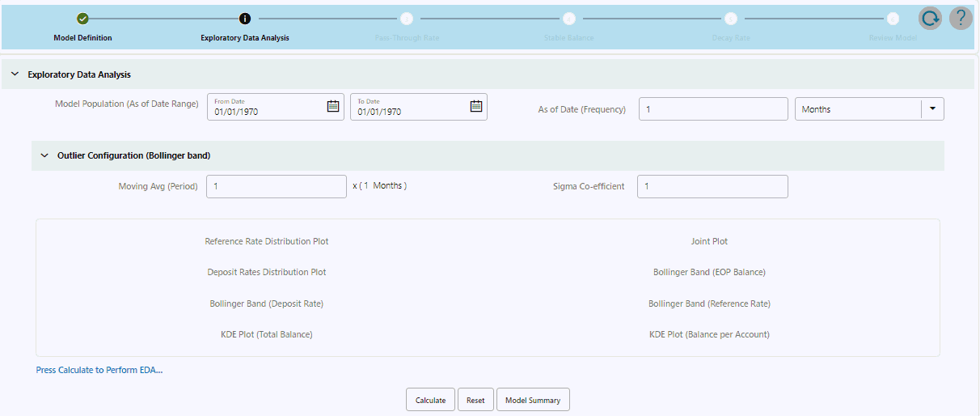The height and width of the screenshot is (416, 980).
Task: Click the To Date input field
Action: tap(419, 107)
